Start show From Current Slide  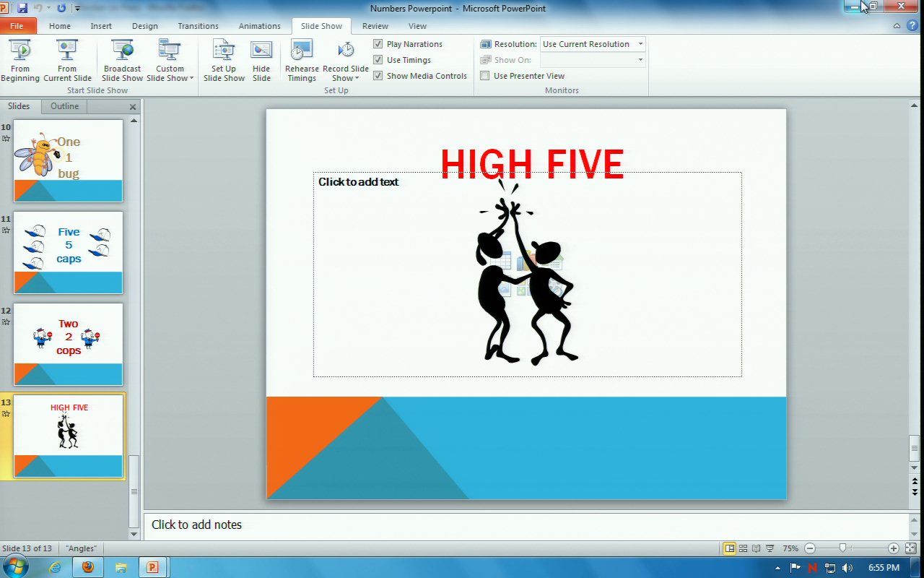tap(67, 60)
